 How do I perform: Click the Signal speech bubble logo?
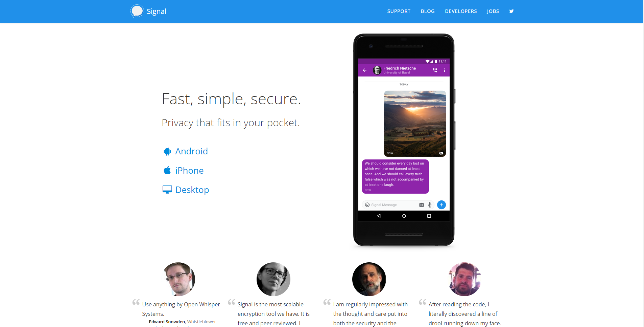[x=137, y=11]
